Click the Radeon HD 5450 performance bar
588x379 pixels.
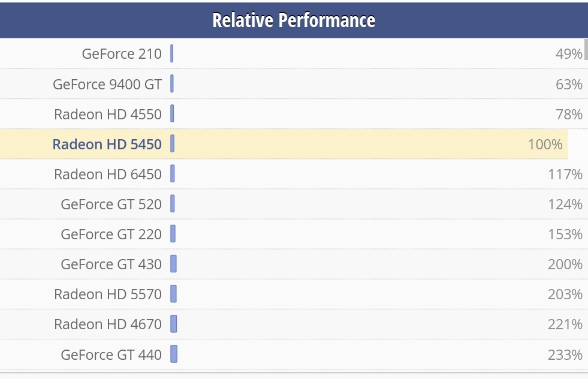click(x=172, y=144)
